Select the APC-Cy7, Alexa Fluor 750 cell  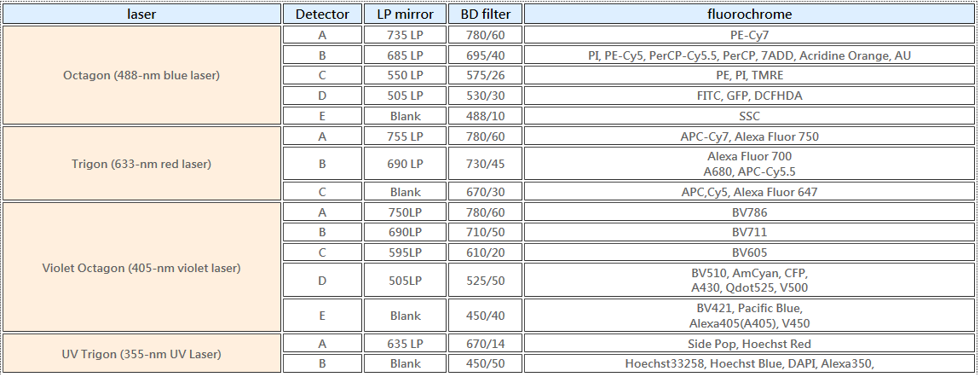(749, 136)
